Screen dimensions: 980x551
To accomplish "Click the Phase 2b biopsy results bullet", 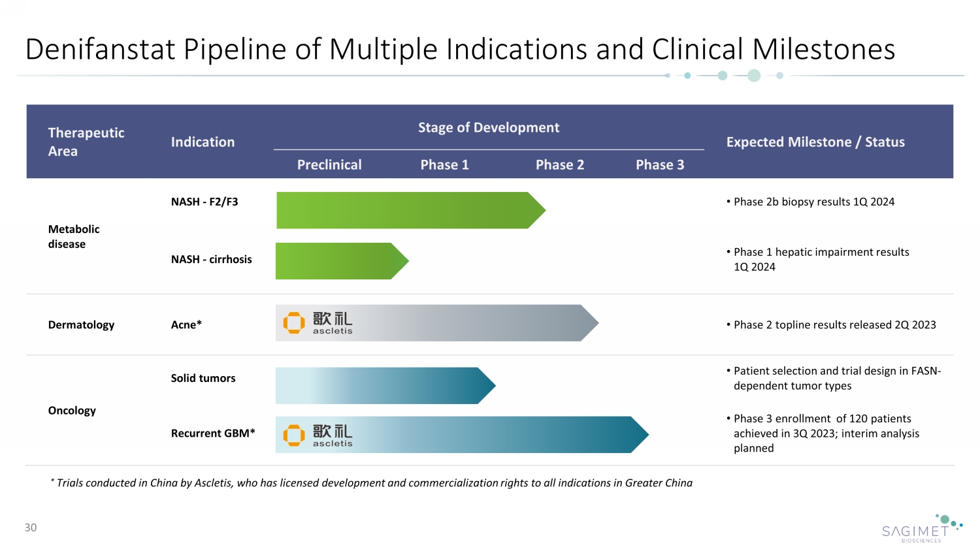I will [x=813, y=202].
